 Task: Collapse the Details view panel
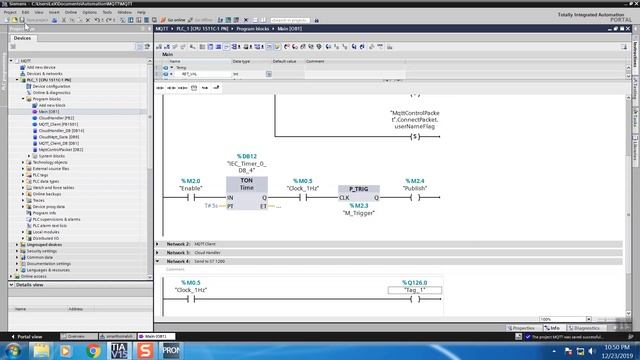pos(11,285)
